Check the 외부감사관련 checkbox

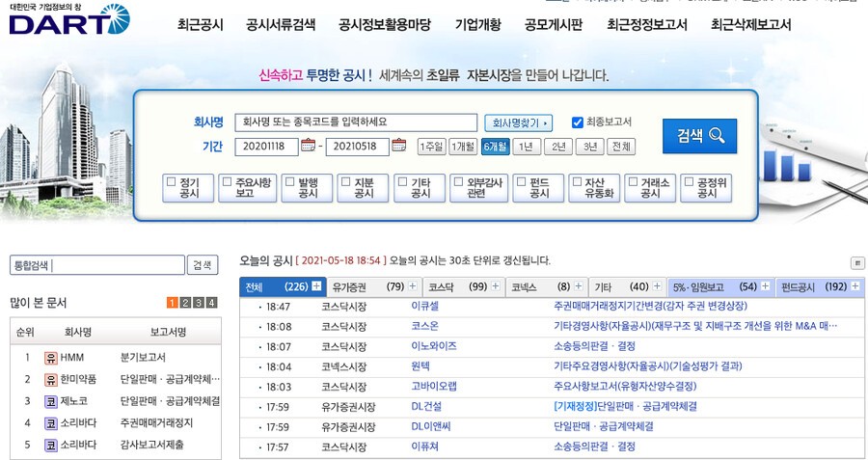pos(458,181)
